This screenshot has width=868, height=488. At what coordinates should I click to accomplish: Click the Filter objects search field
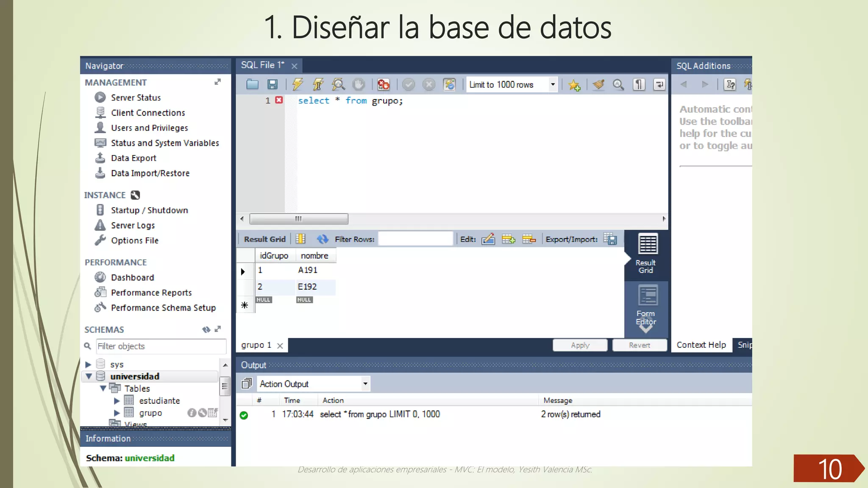click(161, 346)
